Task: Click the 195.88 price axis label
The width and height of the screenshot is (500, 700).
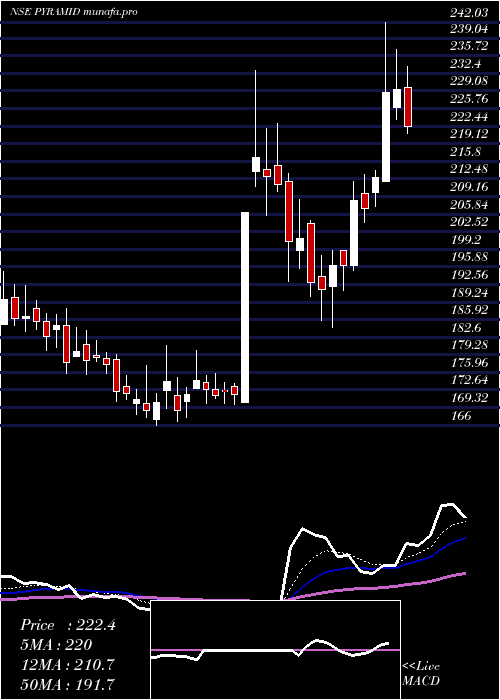Action: pyautogui.click(x=469, y=258)
